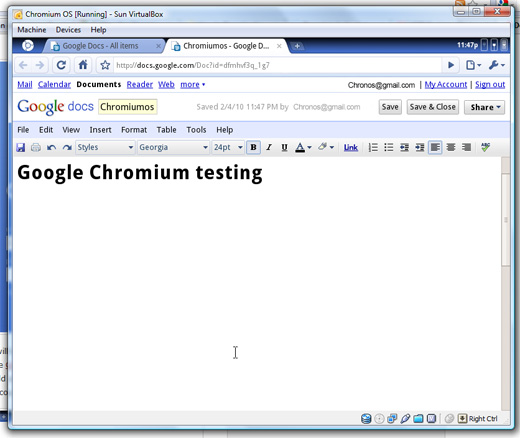Go back in browser
This screenshot has width=520, height=438.
click(23, 65)
